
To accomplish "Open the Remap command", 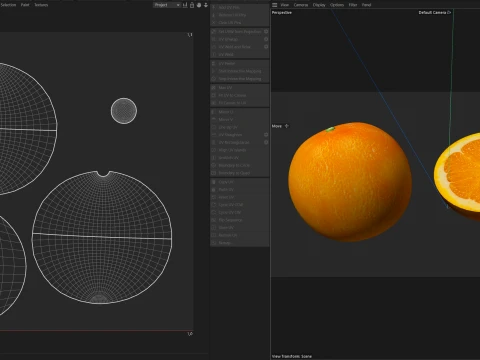I will pos(239,243).
